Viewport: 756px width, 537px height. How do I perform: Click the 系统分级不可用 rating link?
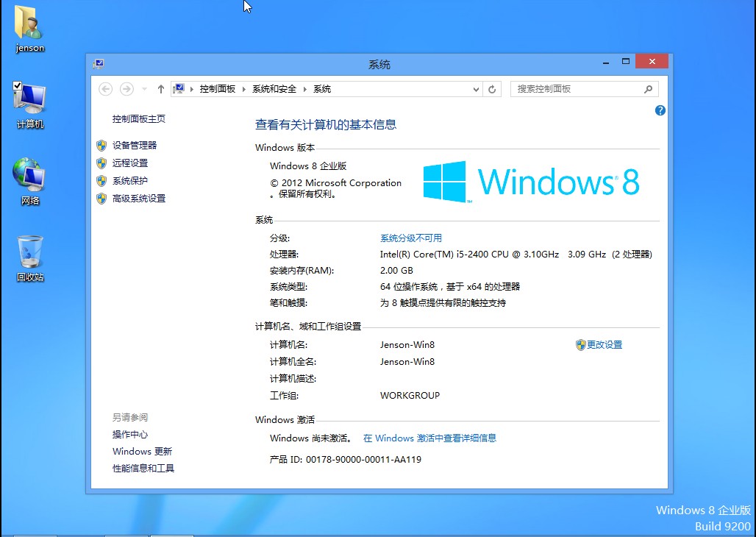[410, 238]
